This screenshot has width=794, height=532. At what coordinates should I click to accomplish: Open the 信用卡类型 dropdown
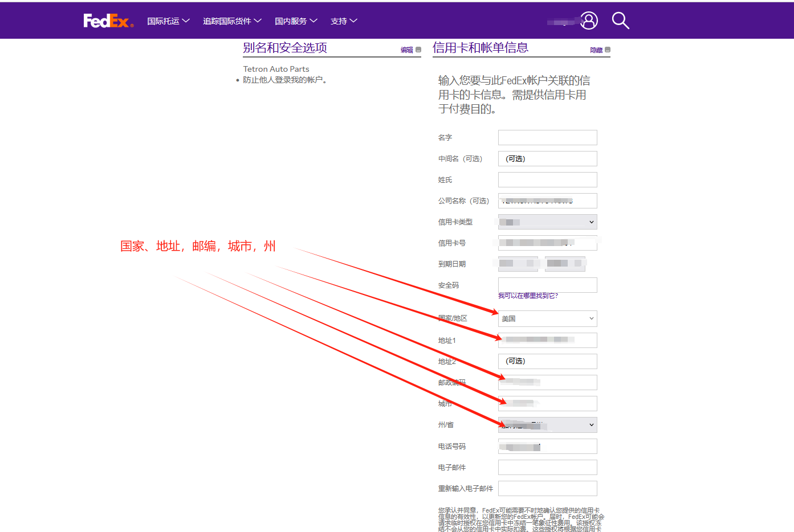(547, 222)
